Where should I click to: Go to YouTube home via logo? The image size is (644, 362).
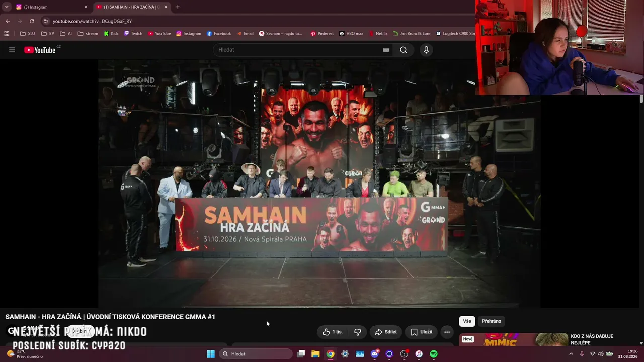(x=40, y=50)
